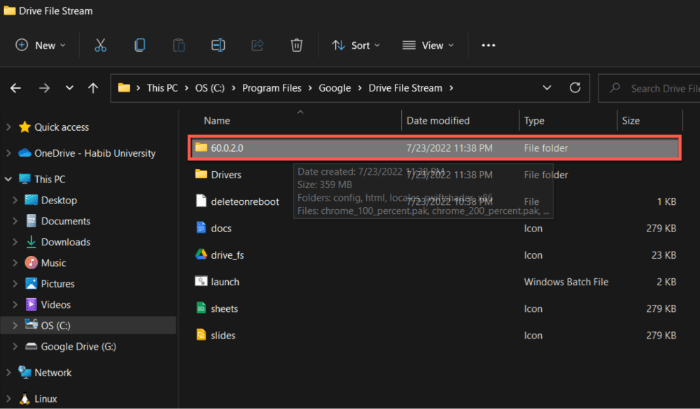Expand the Downloads tree node
This screenshot has height=409, width=700.
[15, 242]
